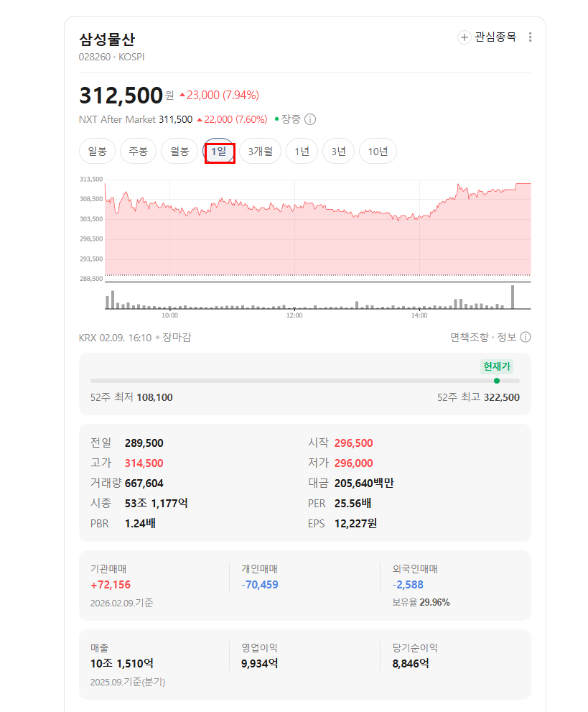Click the 시총 value 53조 1,177억

point(156,503)
